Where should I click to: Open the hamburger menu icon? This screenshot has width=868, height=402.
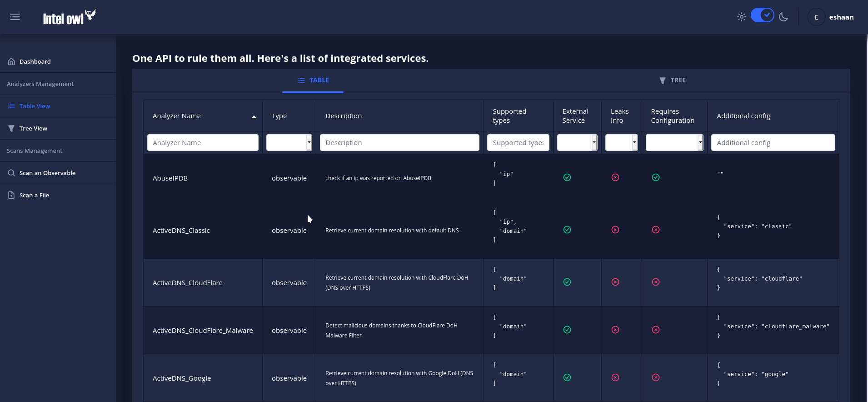[15, 17]
